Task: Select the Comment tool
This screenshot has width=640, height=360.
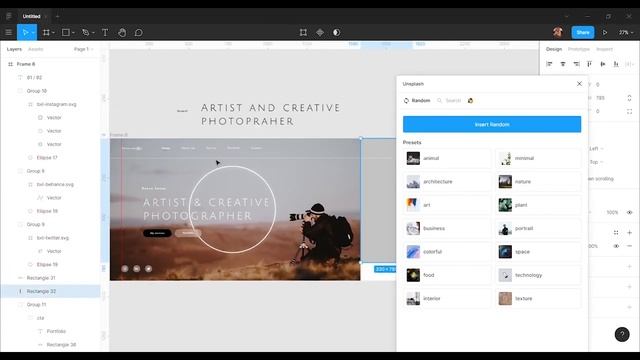Action: coord(139,32)
